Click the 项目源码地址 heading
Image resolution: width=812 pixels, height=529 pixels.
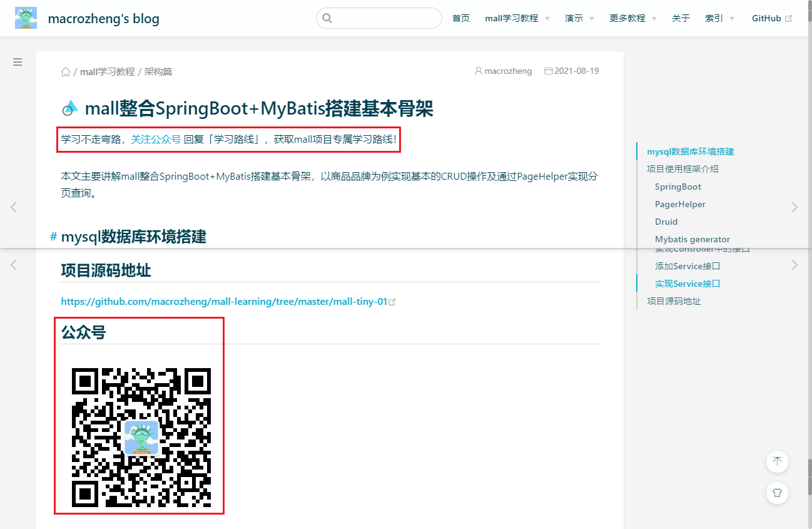click(106, 270)
